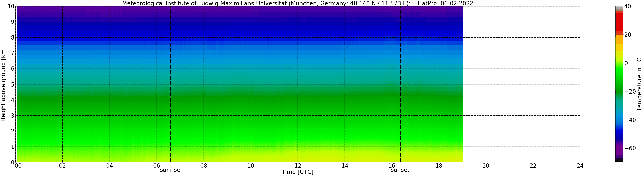Select the 'Height above ground [km]' axis label
Screen dimensions: 644x176
tap(3, 84)
